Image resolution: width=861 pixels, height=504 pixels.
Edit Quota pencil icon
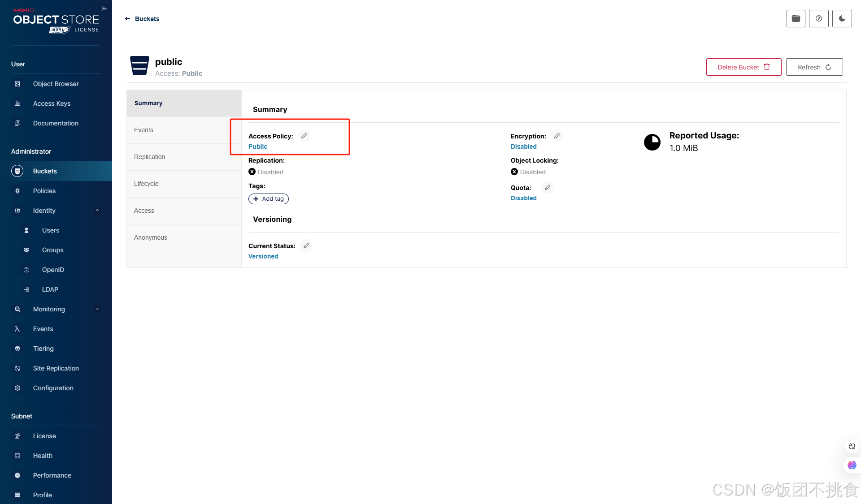547,187
